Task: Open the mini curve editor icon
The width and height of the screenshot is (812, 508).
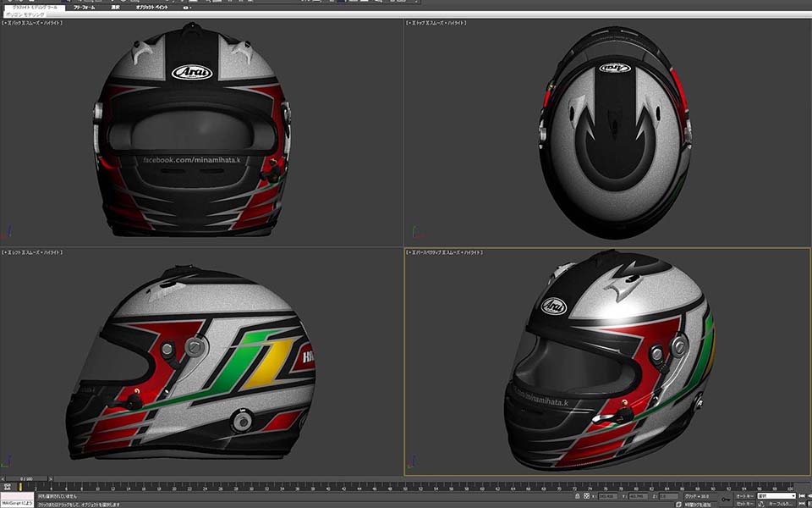Action: tap(7, 488)
